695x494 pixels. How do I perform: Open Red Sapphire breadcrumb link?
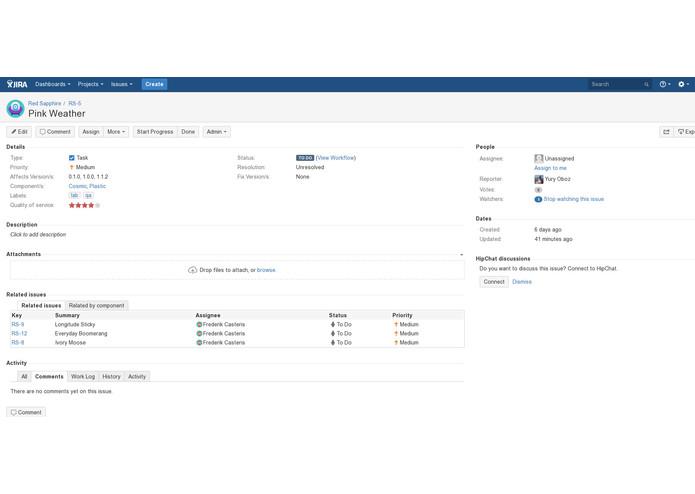pyautogui.click(x=44, y=103)
